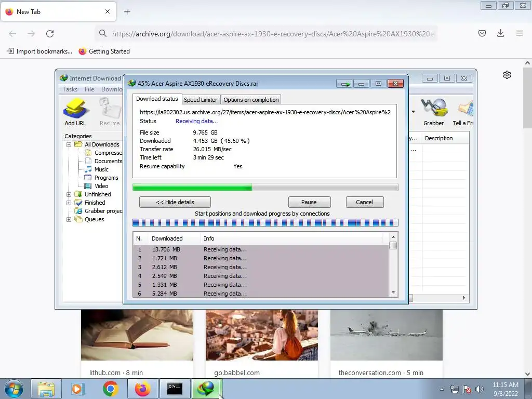Open Firefox settings gear on new tab page

point(507,75)
